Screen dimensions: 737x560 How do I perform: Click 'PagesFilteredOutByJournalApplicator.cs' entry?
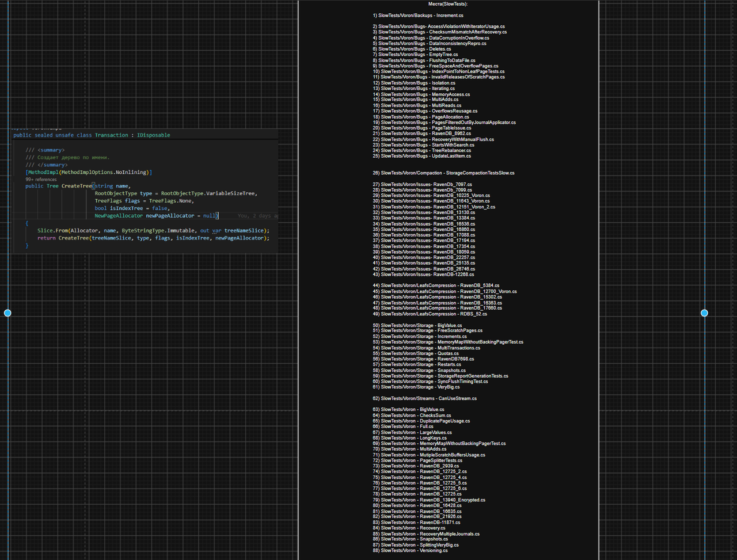tap(445, 123)
